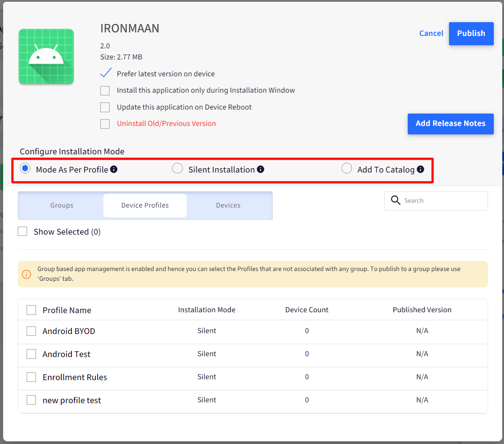The height and width of the screenshot is (444, 504).
Task: Click the IRONMAAN Android app icon
Action: click(x=46, y=56)
